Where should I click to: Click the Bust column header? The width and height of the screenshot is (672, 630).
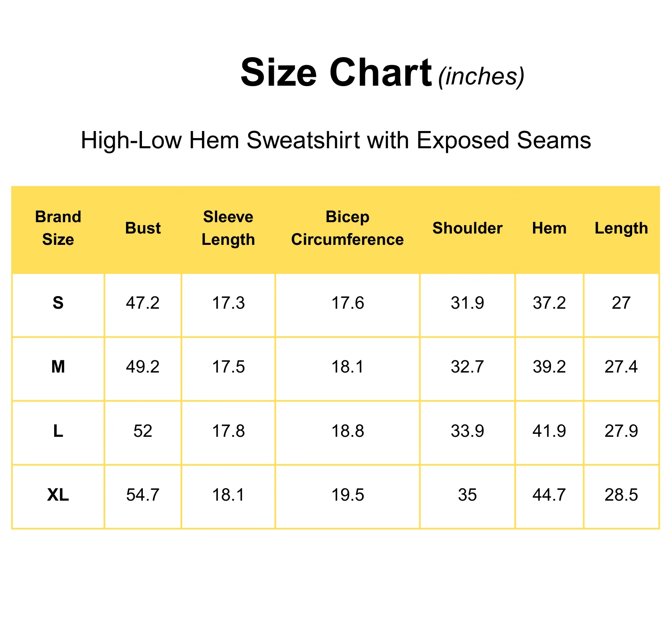[143, 228]
